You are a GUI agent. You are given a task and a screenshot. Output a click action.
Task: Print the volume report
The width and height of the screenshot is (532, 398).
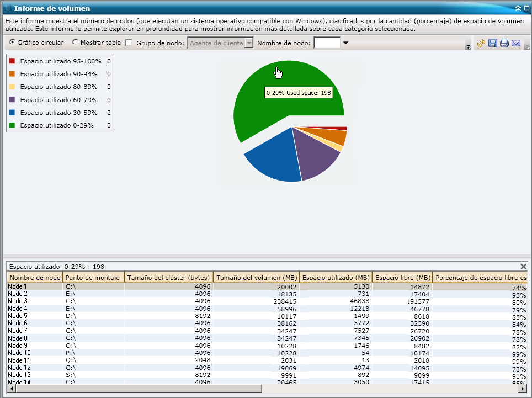[x=504, y=43]
